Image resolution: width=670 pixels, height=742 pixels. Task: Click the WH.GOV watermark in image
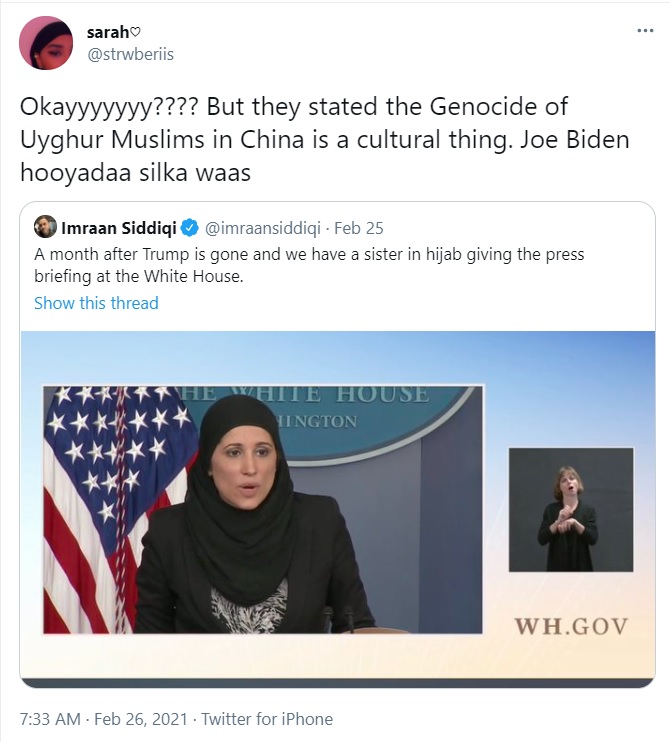571,627
